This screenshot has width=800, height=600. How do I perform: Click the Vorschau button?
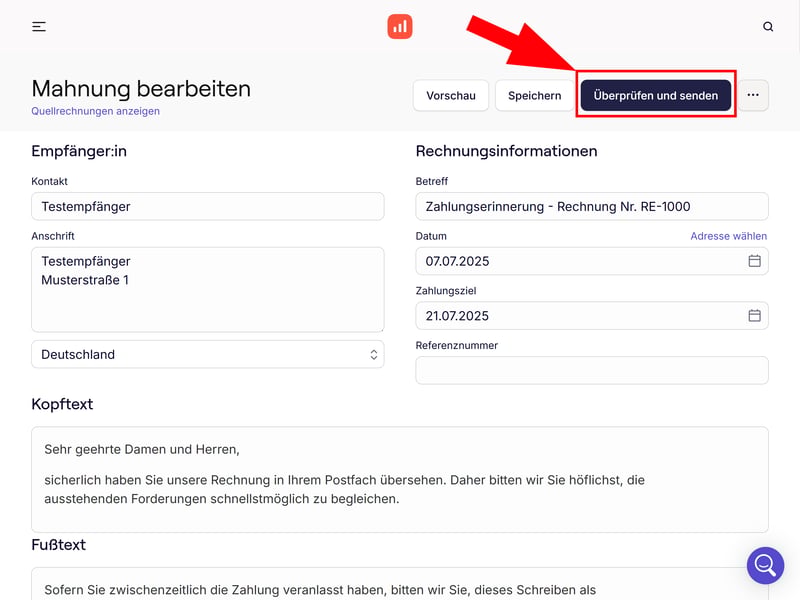click(x=450, y=96)
